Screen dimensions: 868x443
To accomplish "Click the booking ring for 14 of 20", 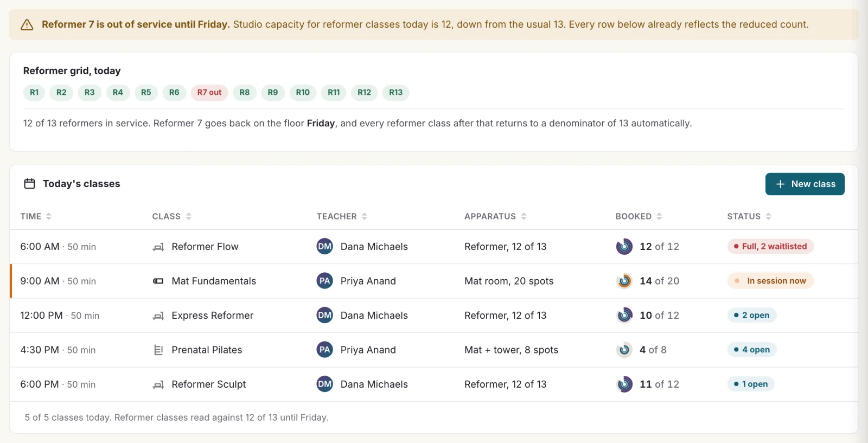I will (624, 281).
